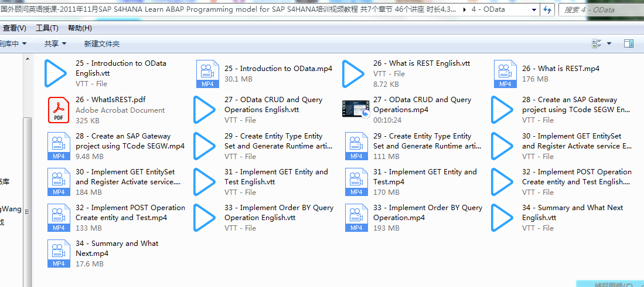644x287 pixels.
Task: Click play icon of 25 - Introduction to OData English.vtt
Action: click(56, 73)
